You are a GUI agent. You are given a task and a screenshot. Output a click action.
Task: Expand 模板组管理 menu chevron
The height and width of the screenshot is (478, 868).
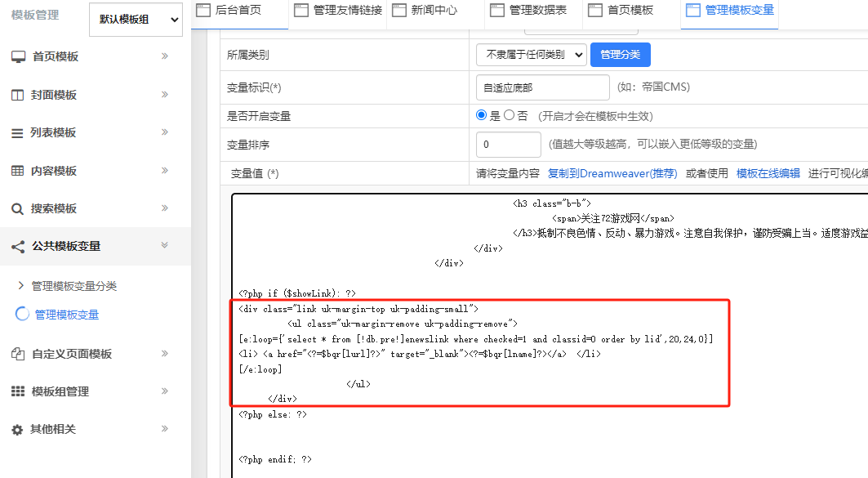(164, 391)
